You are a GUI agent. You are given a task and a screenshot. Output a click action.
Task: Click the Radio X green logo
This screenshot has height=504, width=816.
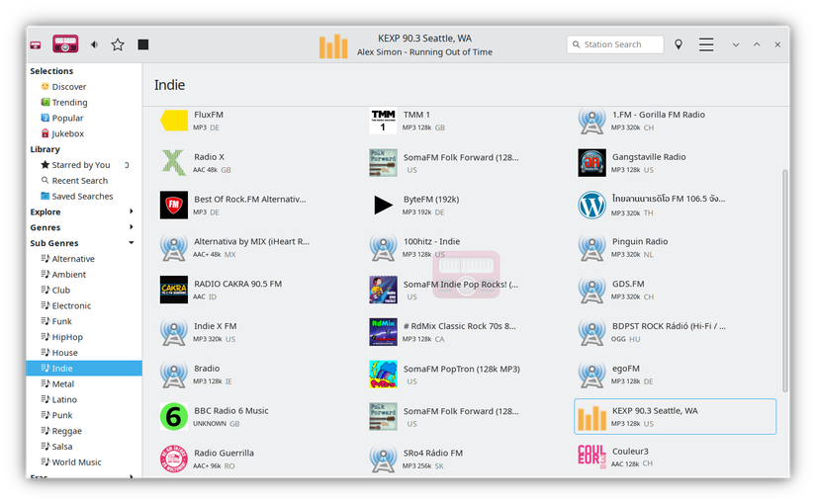pos(174,162)
